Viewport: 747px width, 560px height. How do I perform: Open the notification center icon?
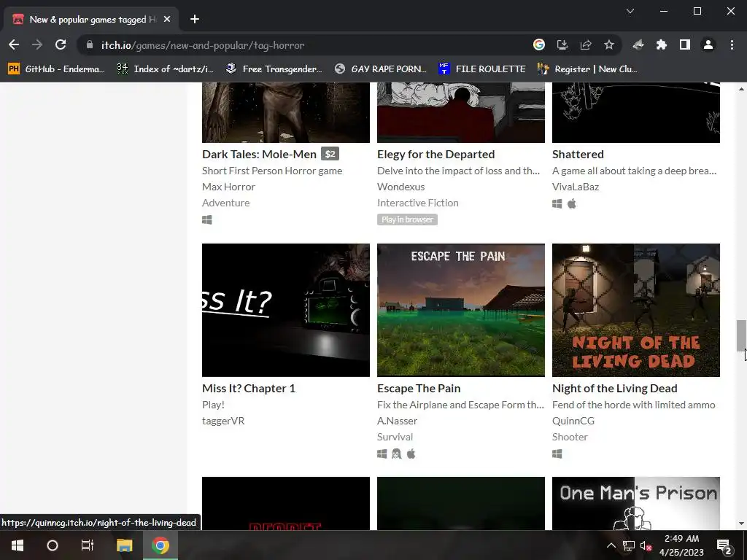(x=724, y=546)
